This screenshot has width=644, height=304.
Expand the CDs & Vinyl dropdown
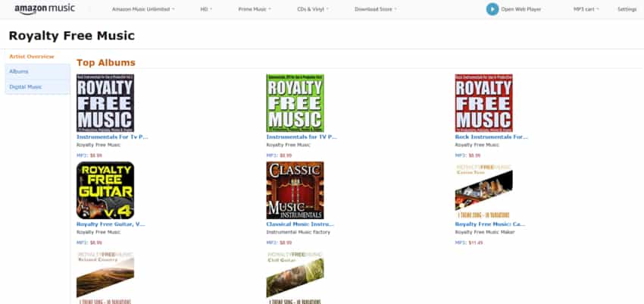click(x=313, y=9)
